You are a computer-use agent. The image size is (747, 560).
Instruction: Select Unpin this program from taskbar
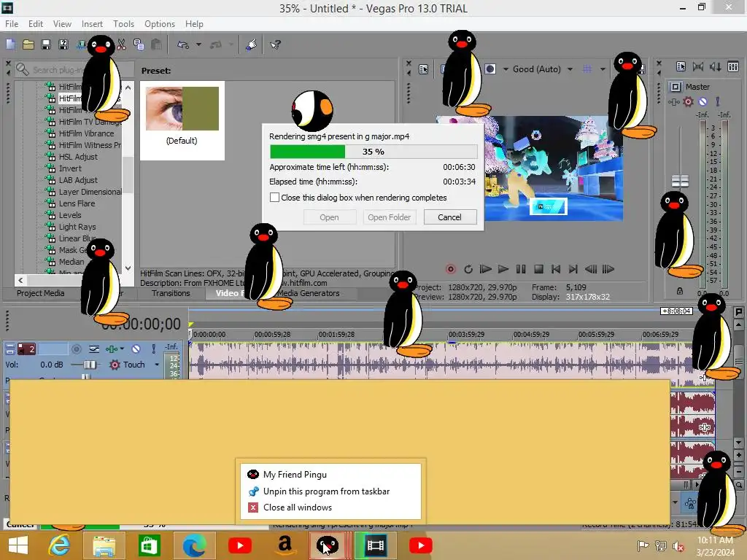tap(326, 491)
